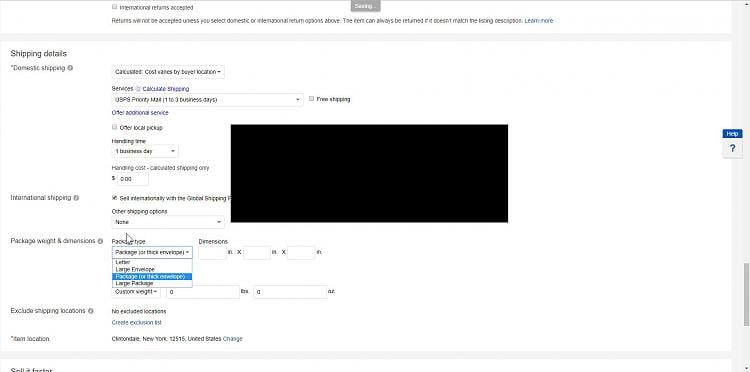Click Offer additional service link
The width and height of the screenshot is (750, 372).
[140, 113]
